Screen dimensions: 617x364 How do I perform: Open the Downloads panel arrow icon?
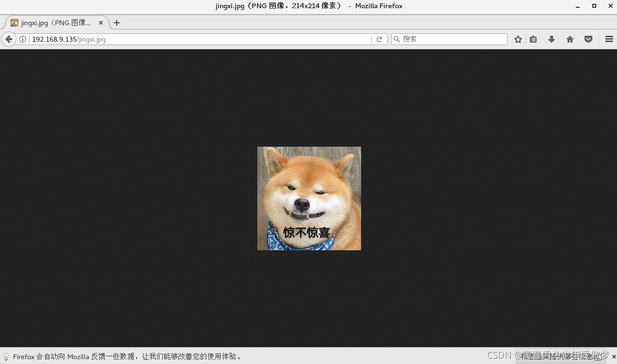click(551, 39)
